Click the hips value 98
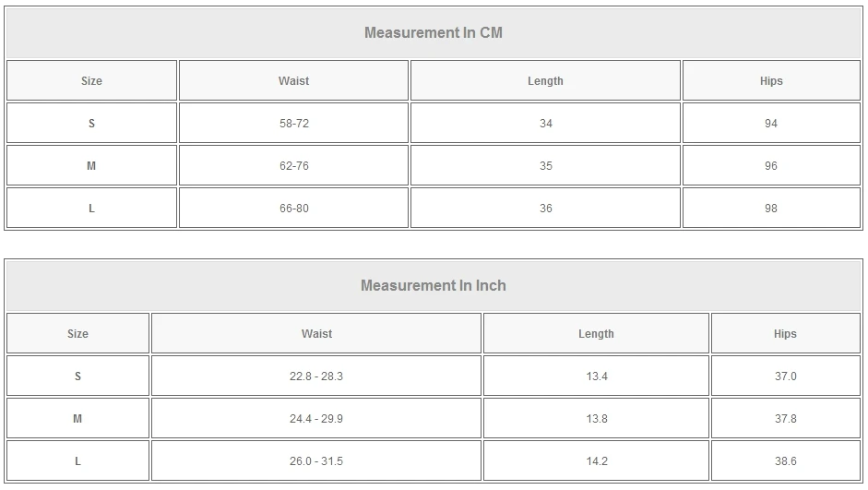868x490 pixels. (x=771, y=209)
